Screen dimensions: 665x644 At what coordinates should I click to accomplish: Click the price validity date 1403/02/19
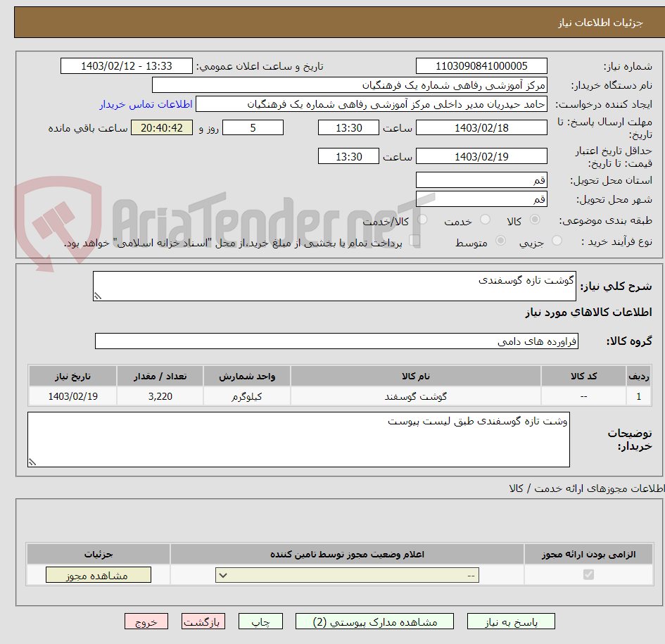[x=481, y=156]
